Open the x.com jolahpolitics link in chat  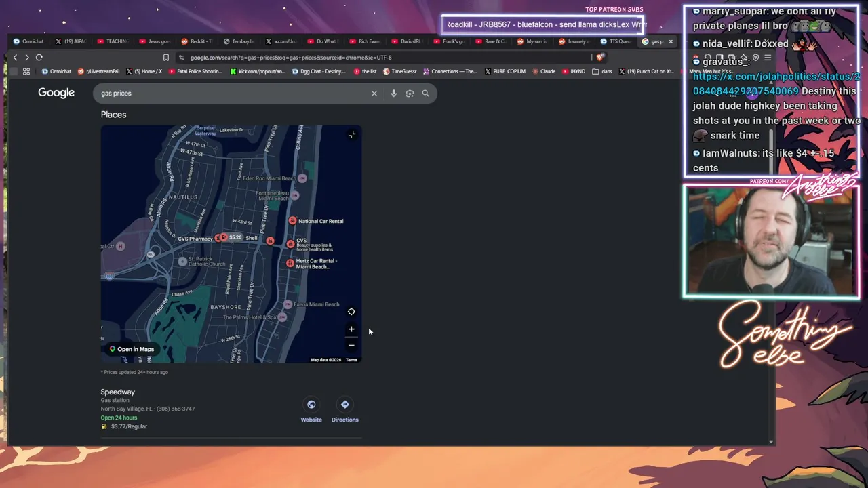click(x=776, y=83)
